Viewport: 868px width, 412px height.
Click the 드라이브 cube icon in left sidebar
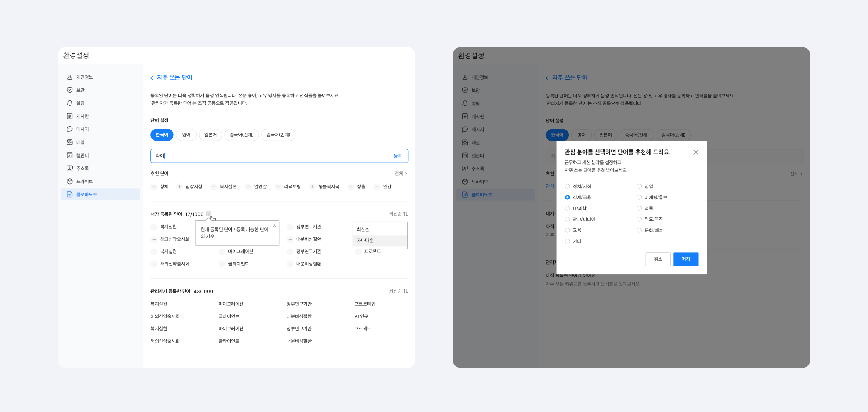pyautogui.click(x=70, y=182)
